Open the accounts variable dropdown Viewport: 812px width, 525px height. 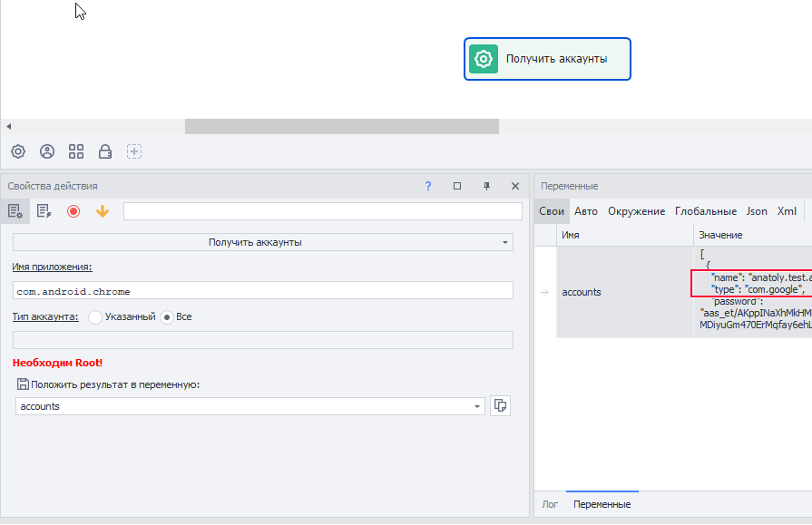pos(250,406)
